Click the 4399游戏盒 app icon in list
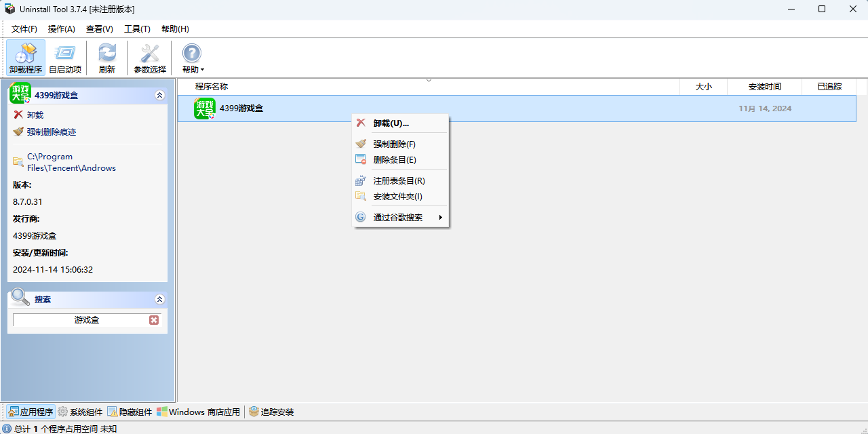This screenshot has height=434, width=868. 205,108
